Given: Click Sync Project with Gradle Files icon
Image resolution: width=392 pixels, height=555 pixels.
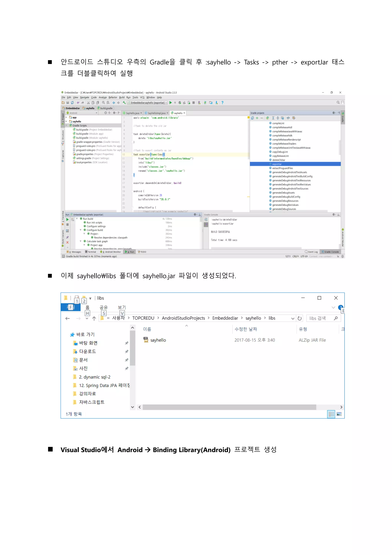Looking at the screenshot, I should 205,103.
